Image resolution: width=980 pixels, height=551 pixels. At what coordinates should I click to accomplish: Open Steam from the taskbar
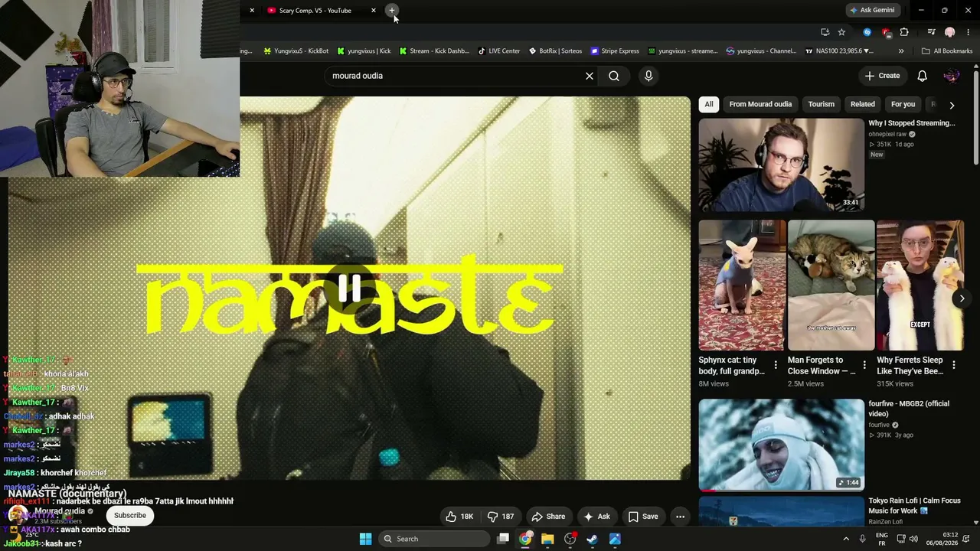click(x=592, y=539)
